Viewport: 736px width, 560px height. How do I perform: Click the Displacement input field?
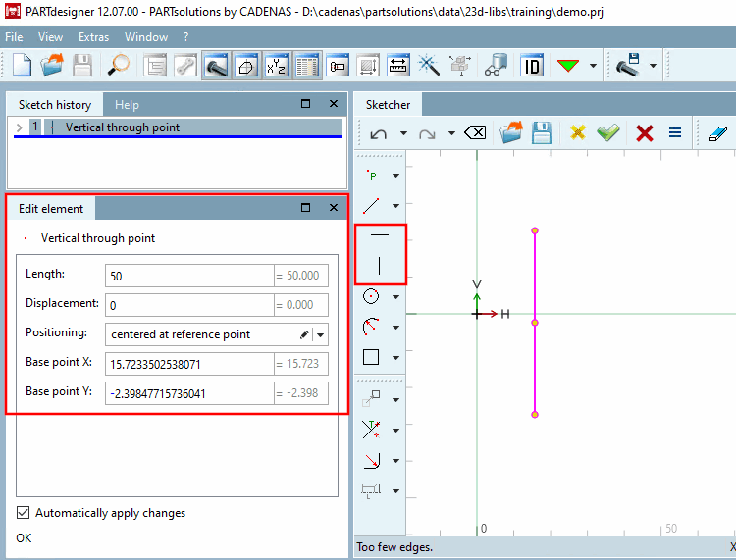[189, 305]
